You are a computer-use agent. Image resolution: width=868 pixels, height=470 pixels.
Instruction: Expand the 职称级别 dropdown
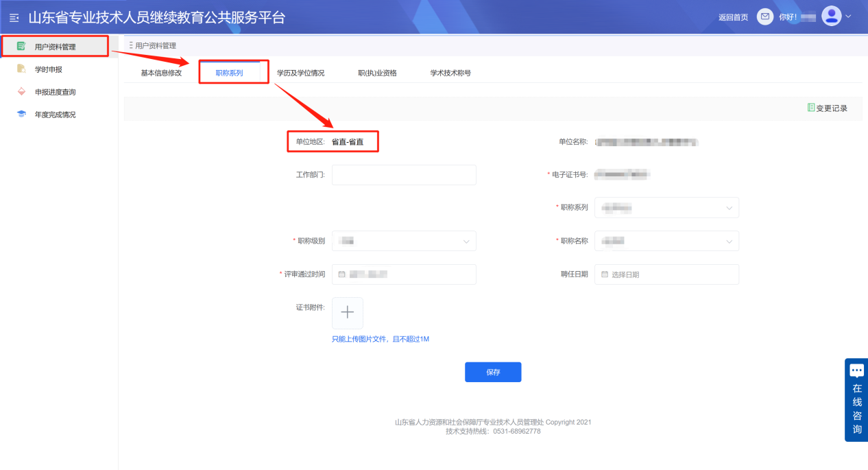click(x=403, y=241)
